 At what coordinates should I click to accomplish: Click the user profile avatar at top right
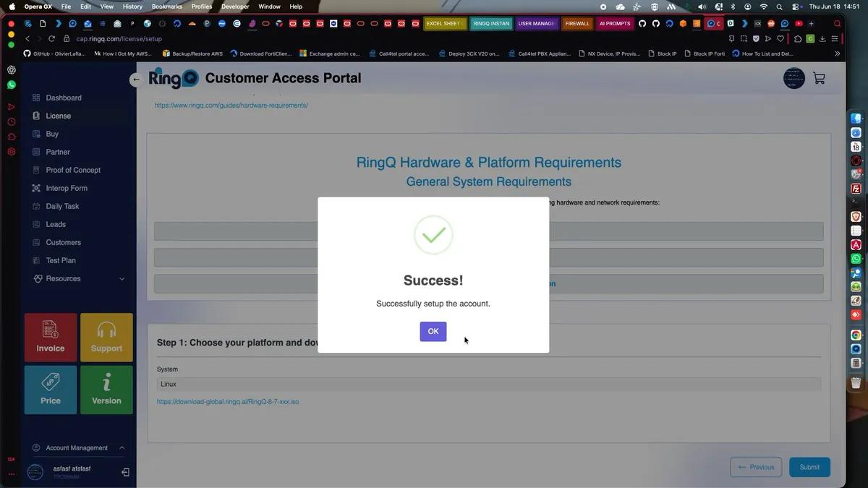(794, 78)
